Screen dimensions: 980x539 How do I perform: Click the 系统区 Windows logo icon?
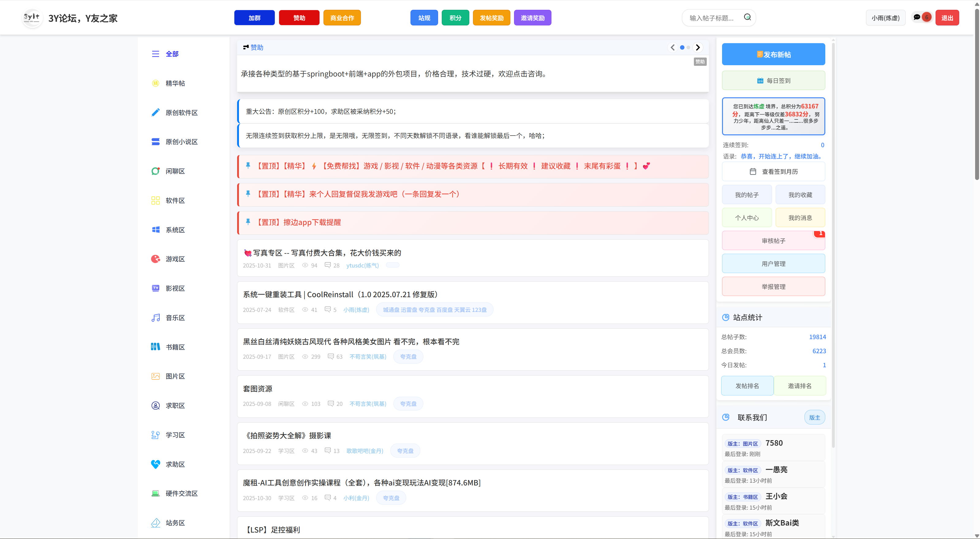click(155, 230)
